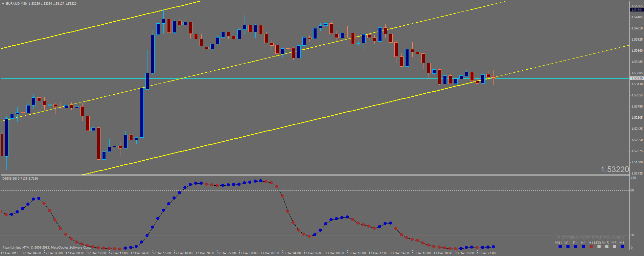
Task: Click the '13 Dec 12:00' time axis label
Action: [378, 253]
